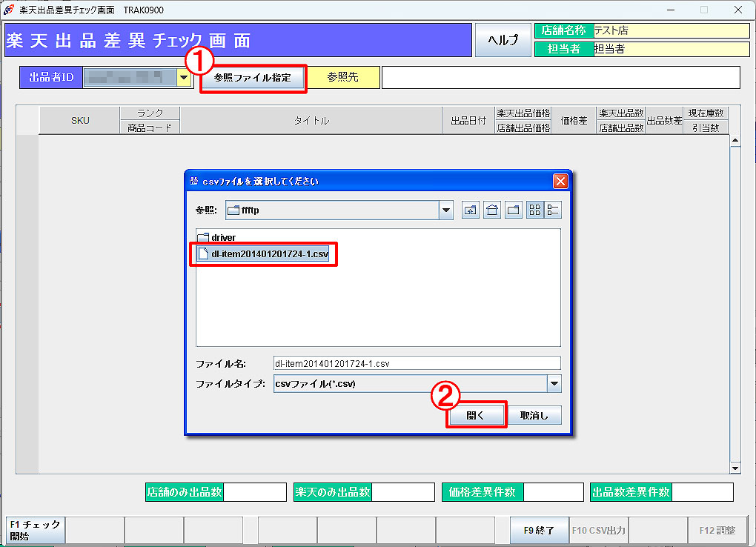Click the 取消し button
Viewport: 756px width, 547px height.
[534, 415]
